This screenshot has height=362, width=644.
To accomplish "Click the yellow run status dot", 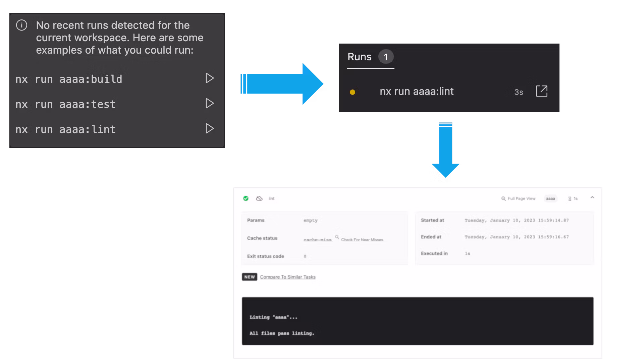I will pos(352,92).
